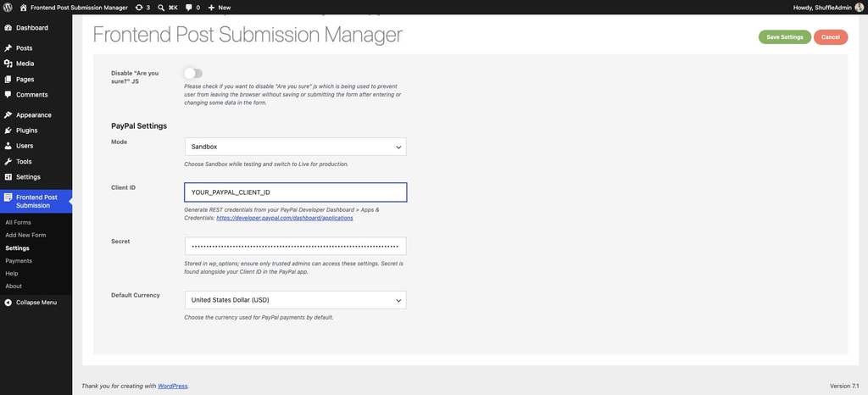The height and width of the screenshot is (395, 868).
Task: Open the About submenu item
Action: click(14, 286)
